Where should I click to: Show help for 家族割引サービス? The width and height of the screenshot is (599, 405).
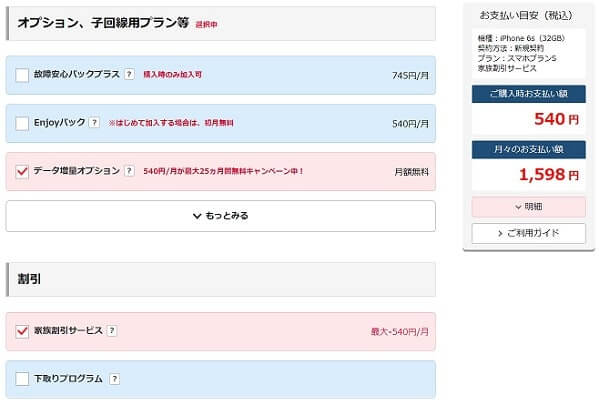click(x=112, y=330)
